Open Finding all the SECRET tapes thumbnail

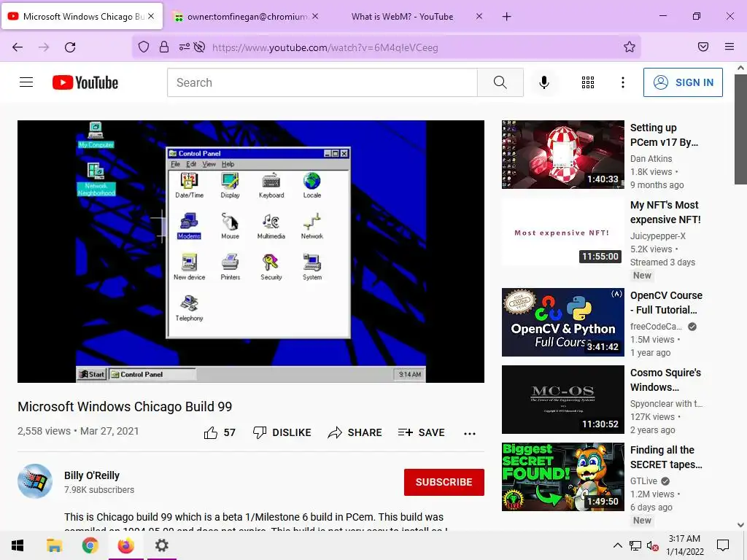[x=562, y=477]
